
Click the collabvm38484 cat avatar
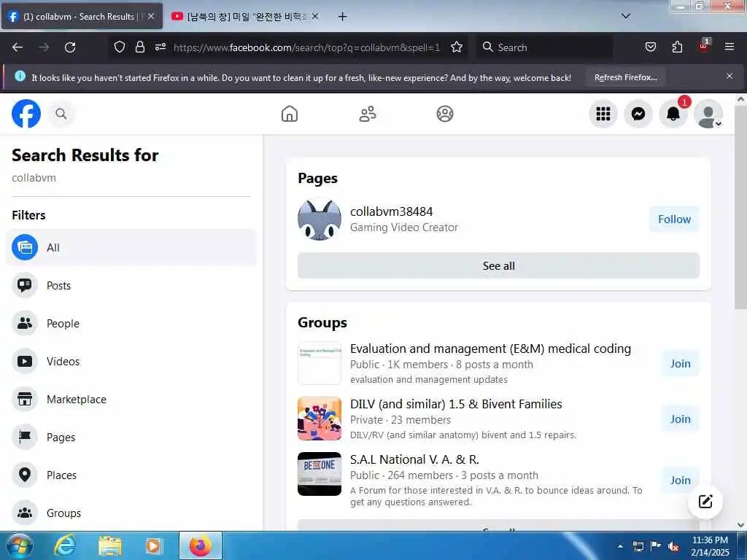320,219
